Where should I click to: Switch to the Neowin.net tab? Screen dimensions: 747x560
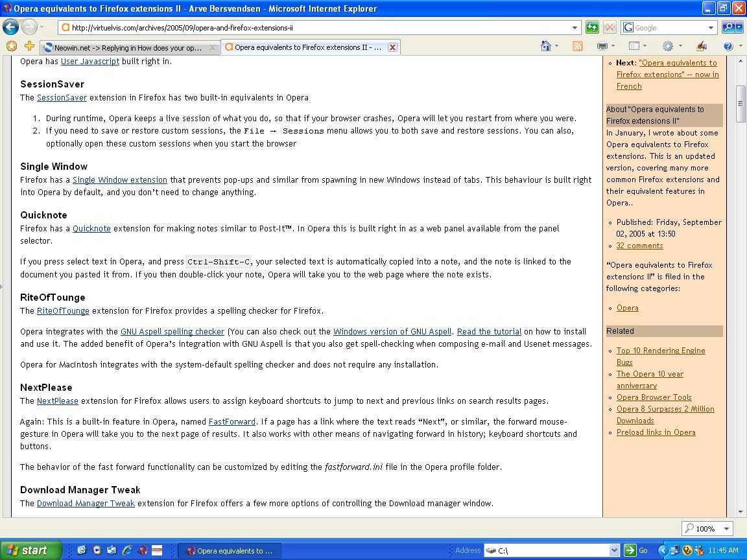point(130,47)
